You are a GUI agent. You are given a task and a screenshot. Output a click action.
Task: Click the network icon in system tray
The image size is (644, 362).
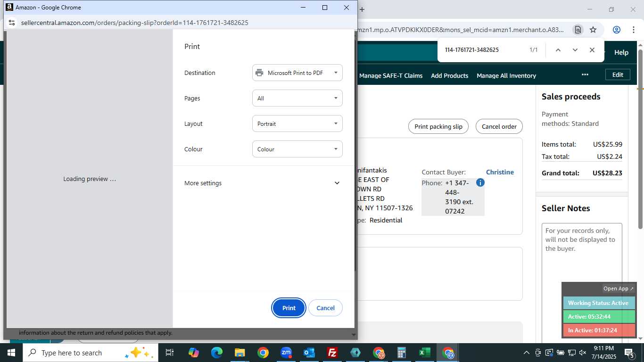click(x=571, y=353)
